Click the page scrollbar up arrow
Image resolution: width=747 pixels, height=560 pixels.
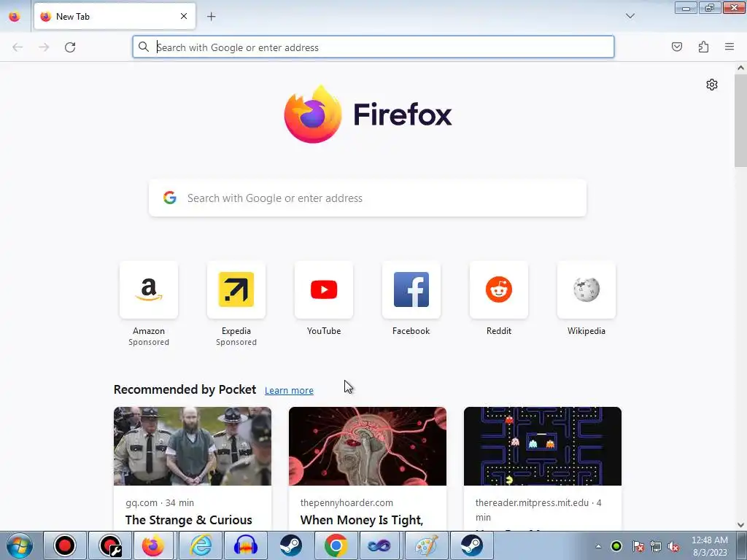pos(740,68)
